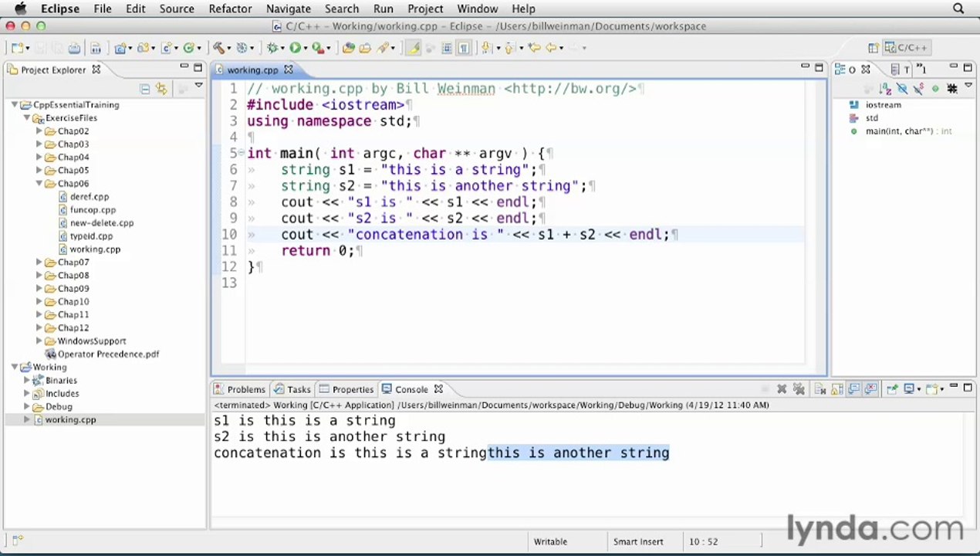Select deref.cpp in Project Explorer
This screenshot has width=980, height=556.
[83, 196]
